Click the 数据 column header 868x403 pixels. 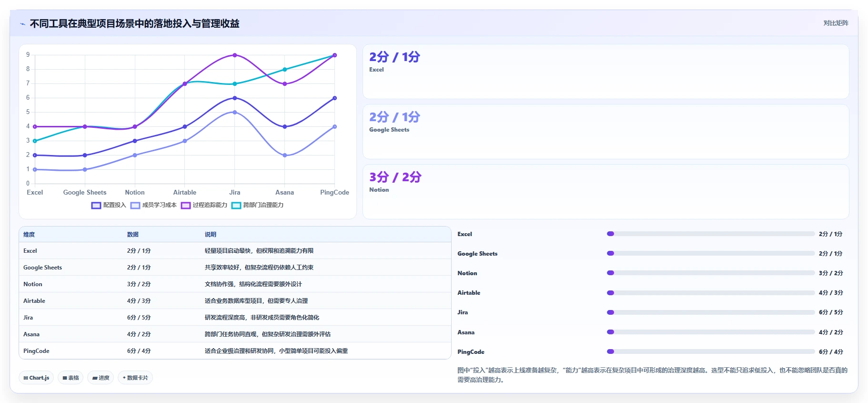(133, 235)
